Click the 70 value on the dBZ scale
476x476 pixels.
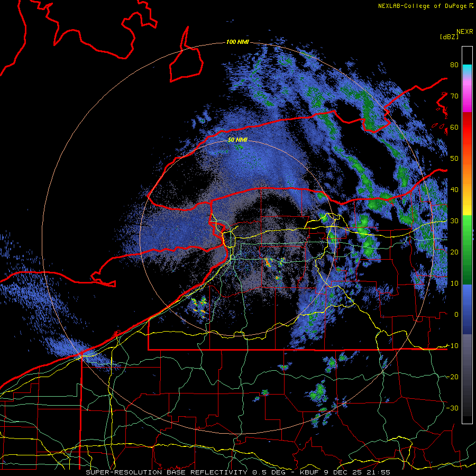pyautogui.click(x=454, y=96)
